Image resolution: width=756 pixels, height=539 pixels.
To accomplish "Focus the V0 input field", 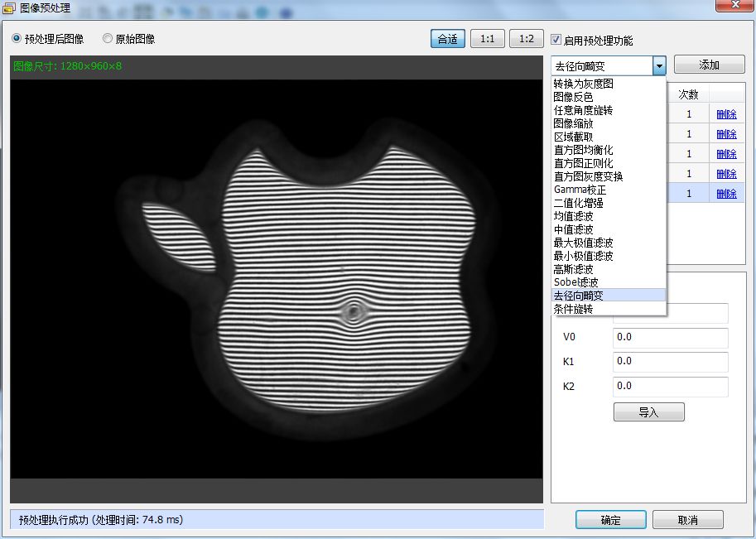I will pos(670,338).
